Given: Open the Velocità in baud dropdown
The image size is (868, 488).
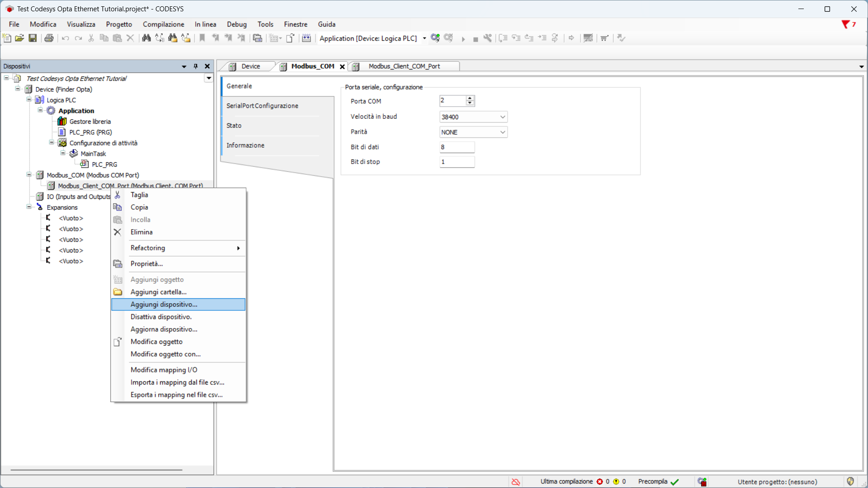Looking at the screenshot, I should click(x=502, y=117).
